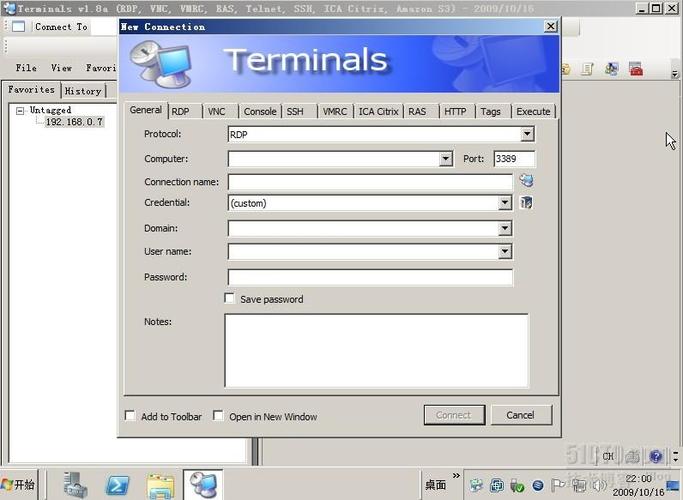Click the Connection name input field
Screen dimensions: 683x500
(370, 182)
